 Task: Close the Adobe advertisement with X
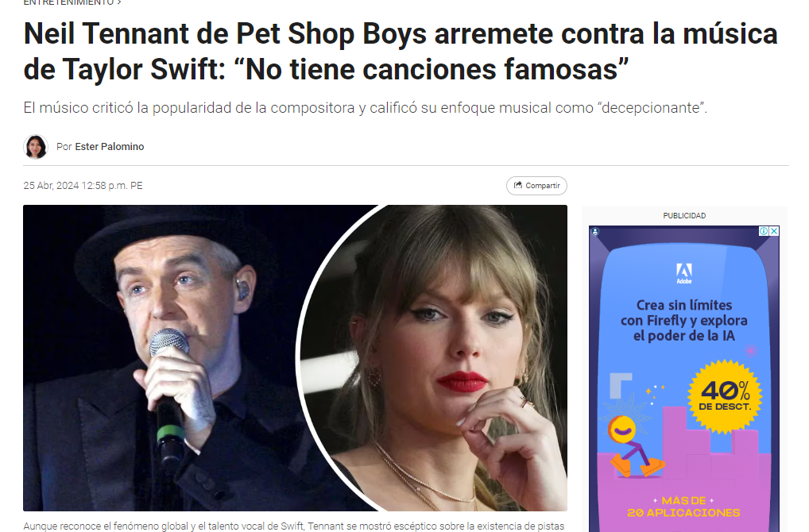(774, 232)
